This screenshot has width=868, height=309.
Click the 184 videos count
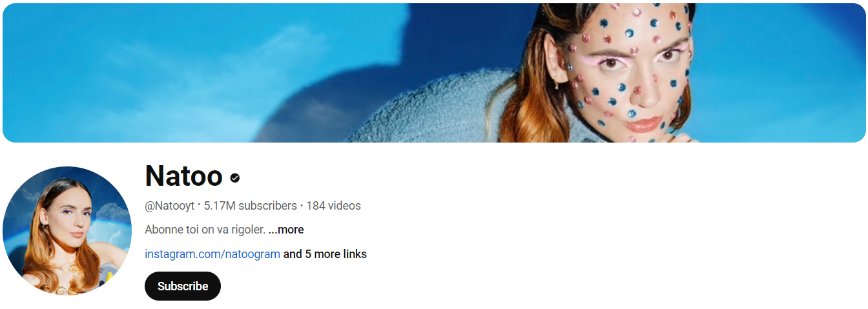333,206
